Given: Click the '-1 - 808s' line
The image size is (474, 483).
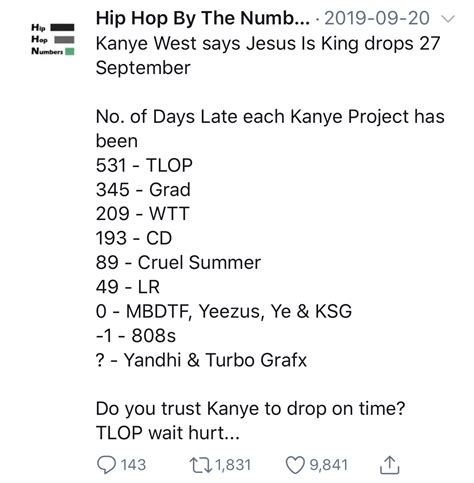Looking at the screenshot, I should [136, 336].
